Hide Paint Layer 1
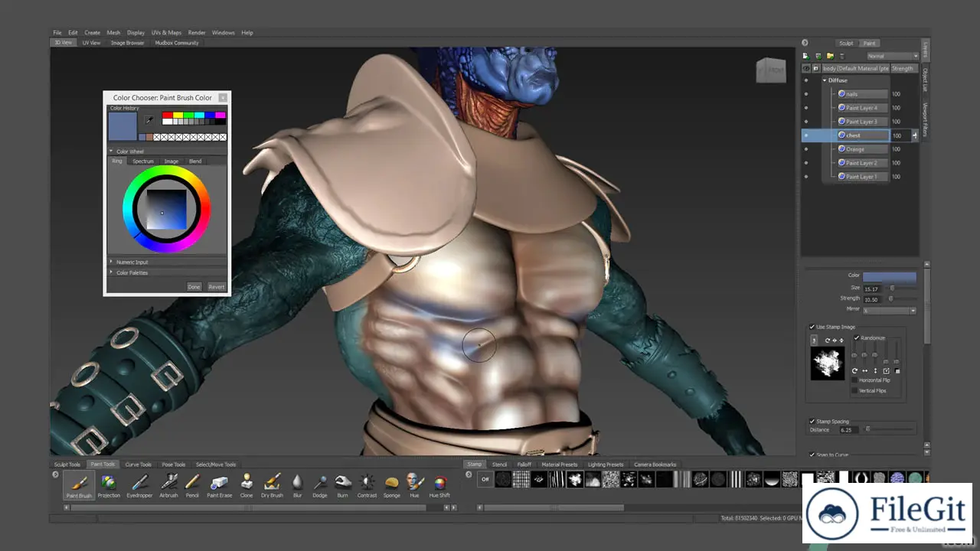This screenshot has width=980, height=551. pyautogui.click(x=805, y=177)
